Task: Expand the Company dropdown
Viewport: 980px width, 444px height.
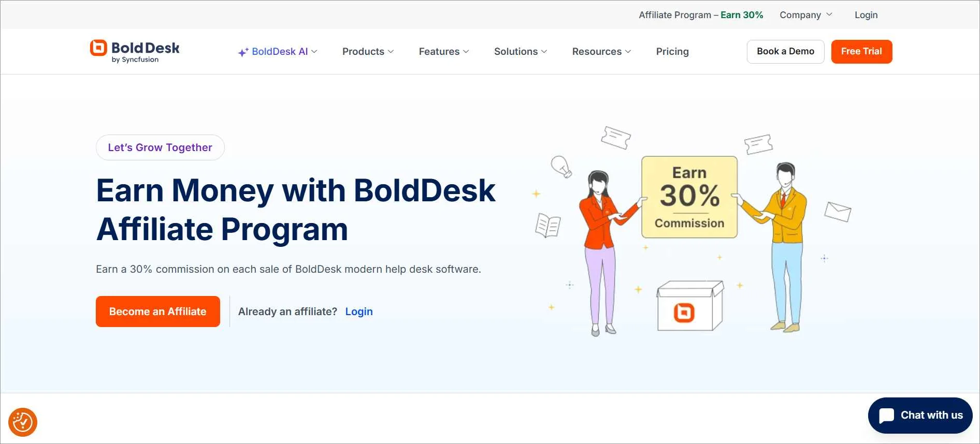Action: [806, 15]
